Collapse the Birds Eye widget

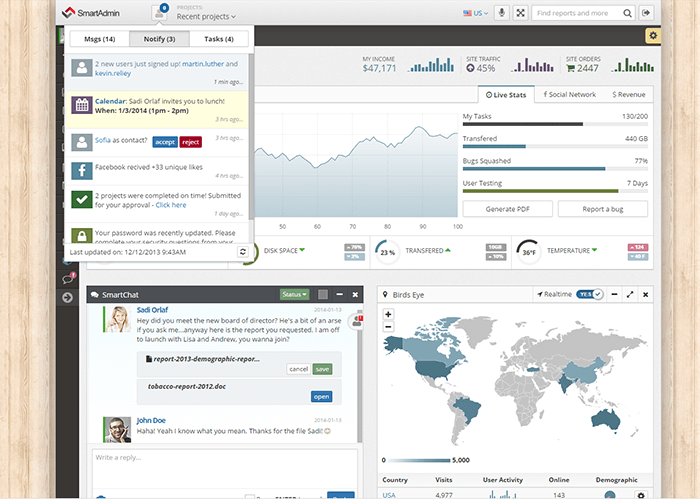point(612,295)
